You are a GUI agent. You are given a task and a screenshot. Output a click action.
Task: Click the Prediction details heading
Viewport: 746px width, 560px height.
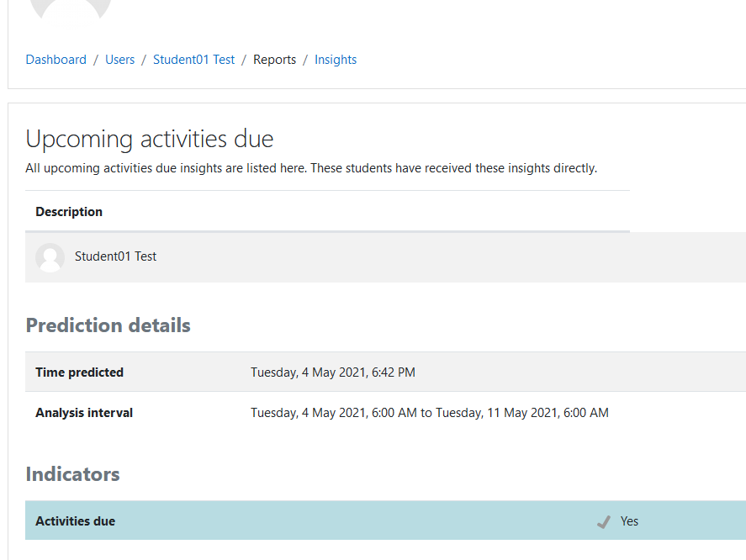point(108,325)
